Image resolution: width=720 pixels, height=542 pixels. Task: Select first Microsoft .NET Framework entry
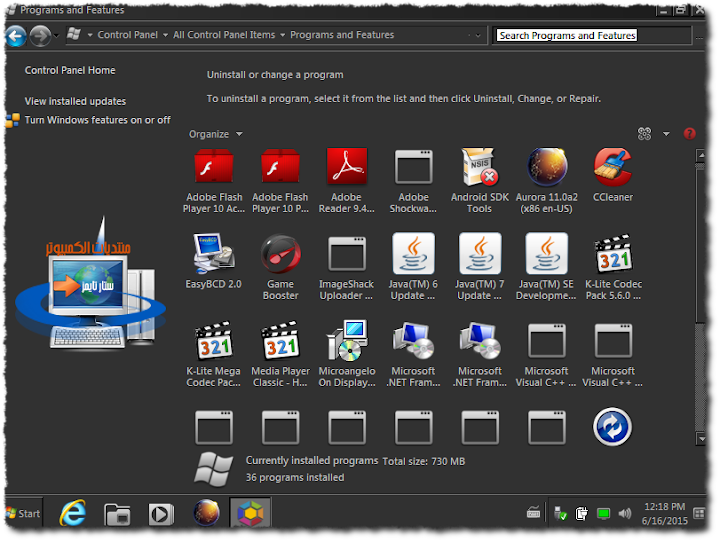(413, 355)
